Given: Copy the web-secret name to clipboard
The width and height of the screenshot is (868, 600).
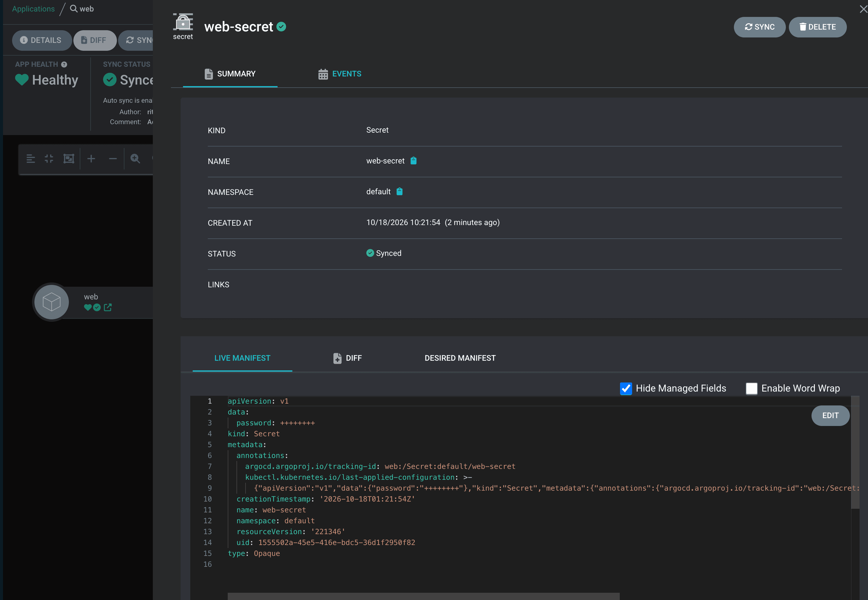Looking at the screenshot, I should (413, 160).
